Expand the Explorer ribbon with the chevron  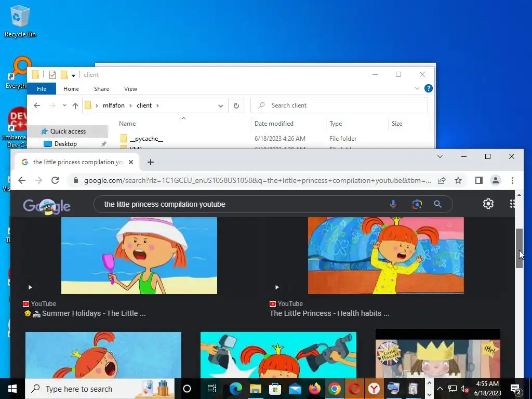click(x=417, y=88)
